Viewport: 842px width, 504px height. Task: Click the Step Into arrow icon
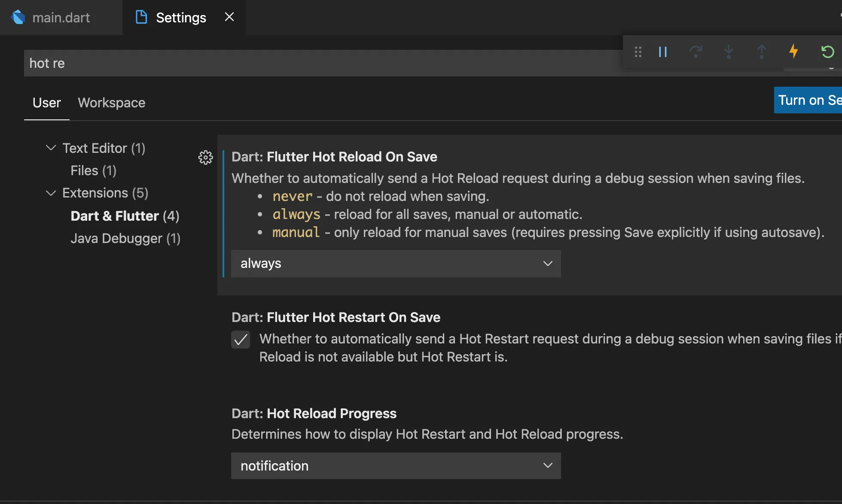729,52
